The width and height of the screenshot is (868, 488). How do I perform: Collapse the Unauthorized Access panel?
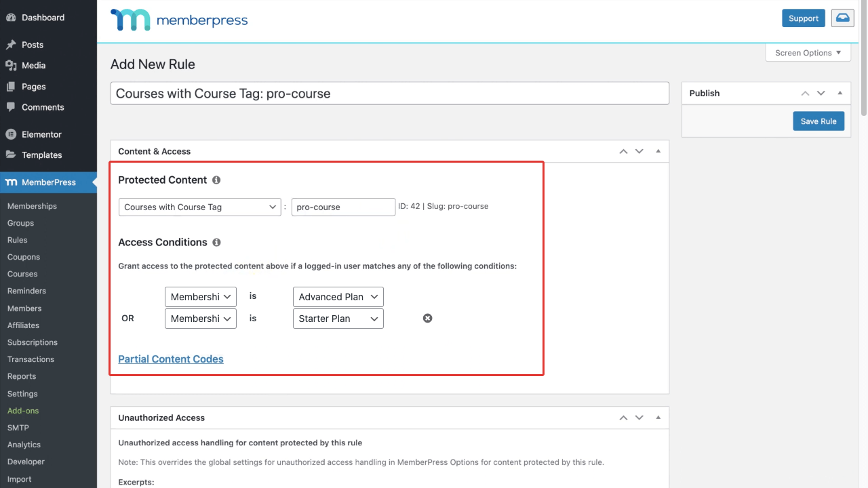(658, 418)
